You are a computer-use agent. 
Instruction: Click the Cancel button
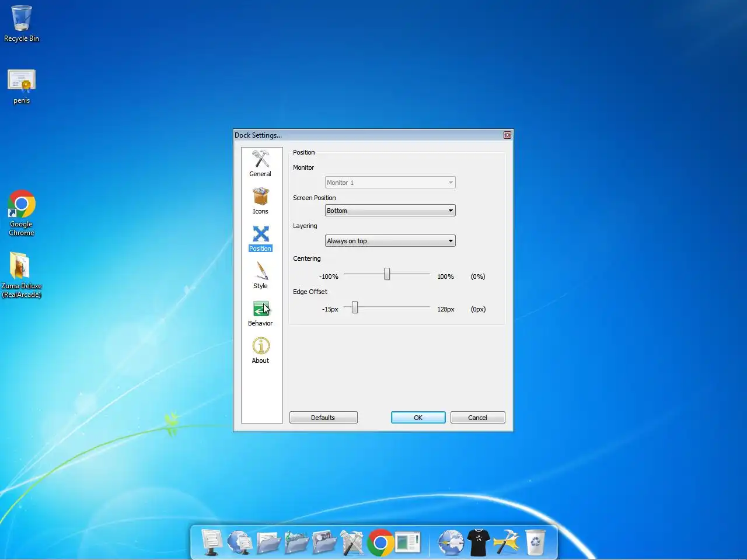coord(477,418)
